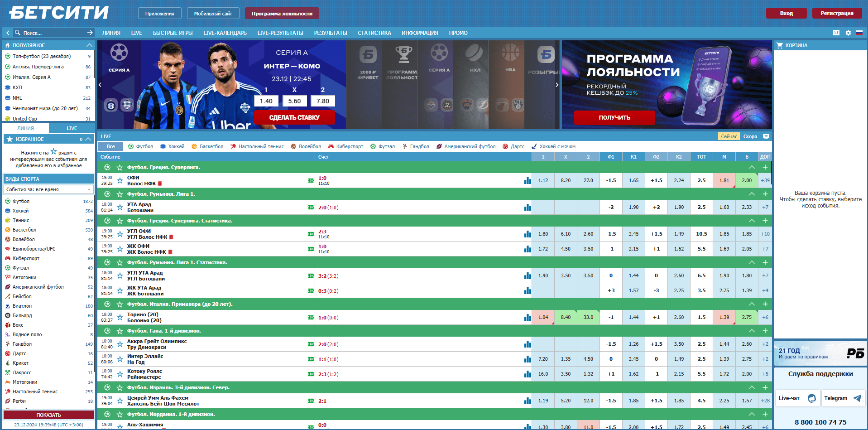868x430 pixels.
Task: Favorite the Аккра Грейт Олимпикс match star
Action: click(x=120, y=344)
